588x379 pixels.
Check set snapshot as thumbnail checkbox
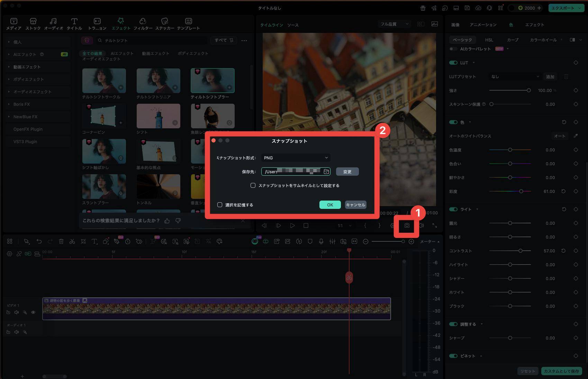pos(253,185)
